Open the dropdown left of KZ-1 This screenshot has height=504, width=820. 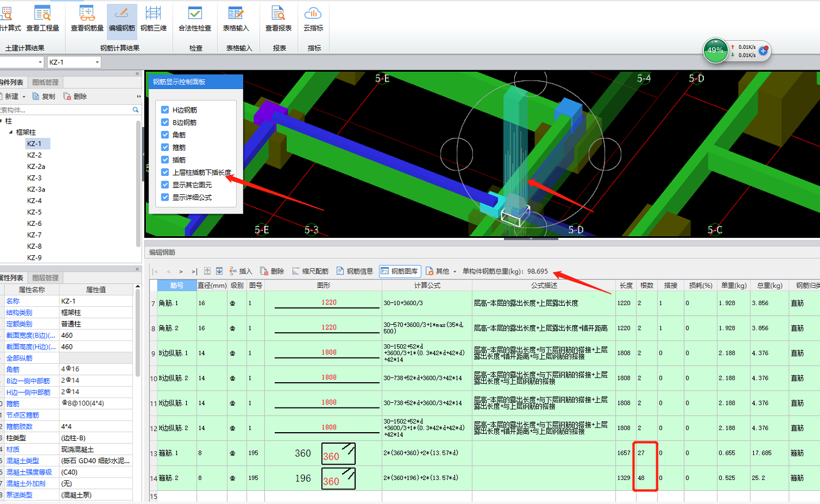coord(40,62)
